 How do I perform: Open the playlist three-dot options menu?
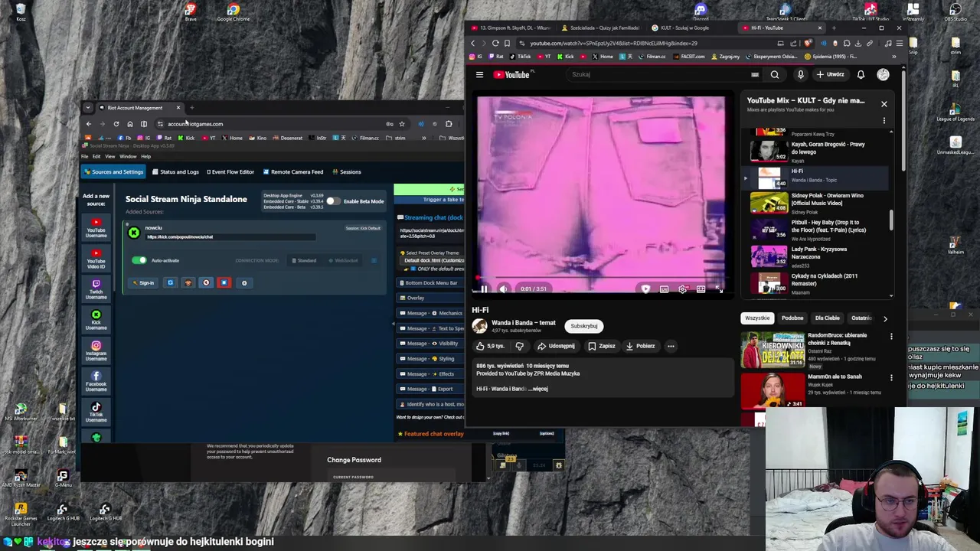pos(884,120)
